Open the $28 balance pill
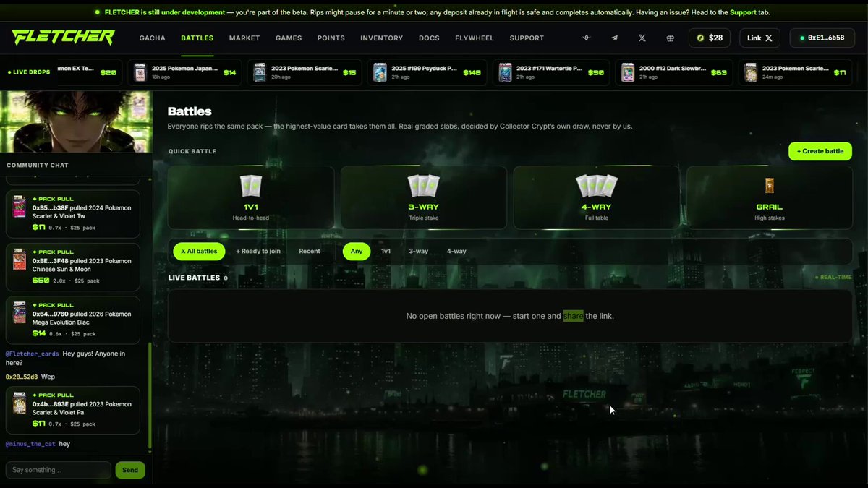The width and height of the screenshot is (868, 488). pos(710,38)
